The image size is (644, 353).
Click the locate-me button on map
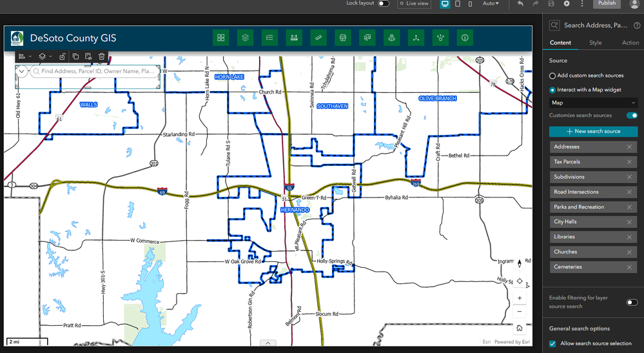pyautogui.click(x=520, y=281)
